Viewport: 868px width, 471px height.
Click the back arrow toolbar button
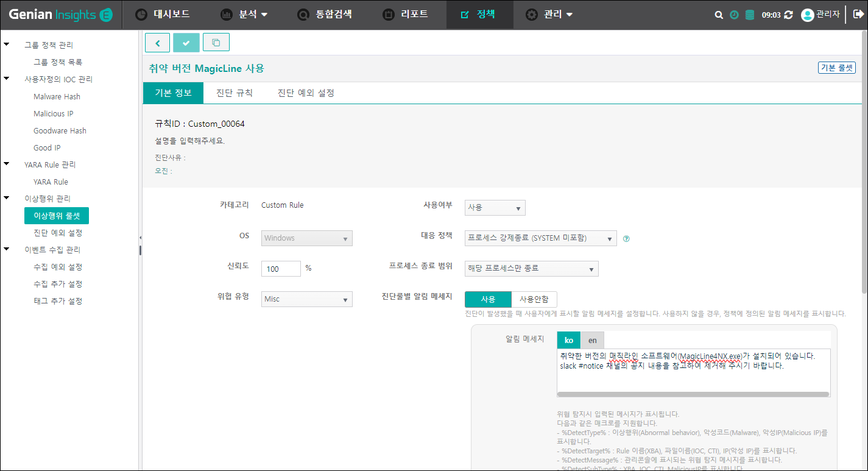pyautogui.click(x=157, y=43)
